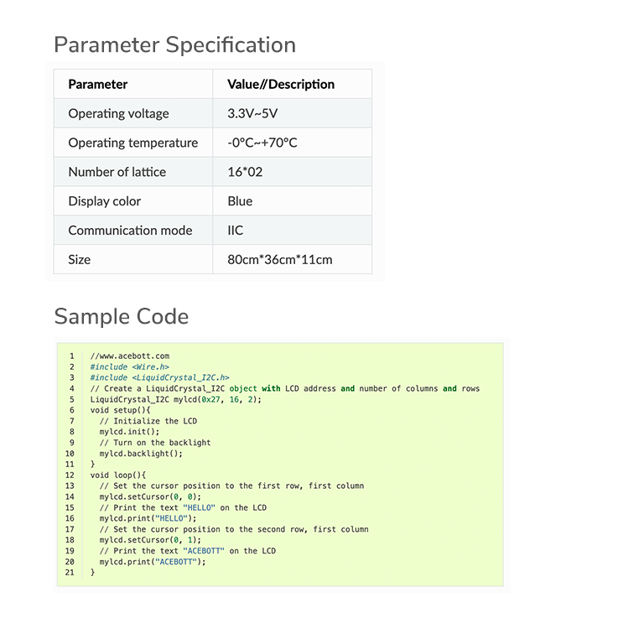644x644 pixels.
Task: Click the #include <Wire.h> code line
Action: (x=130, y=366)
